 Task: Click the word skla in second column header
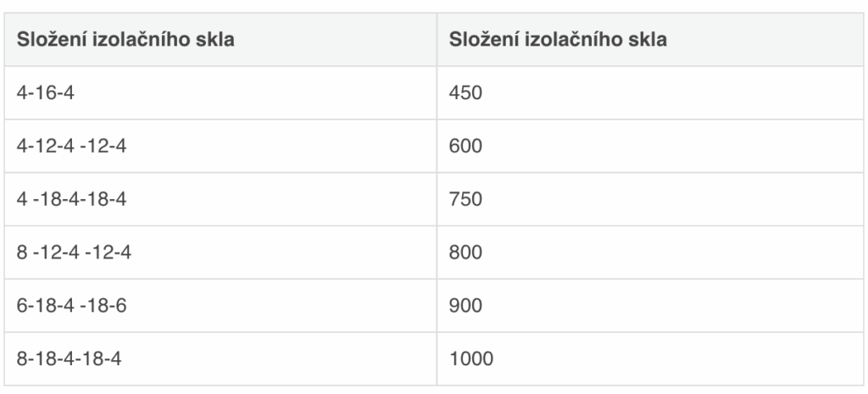point(649,39)
